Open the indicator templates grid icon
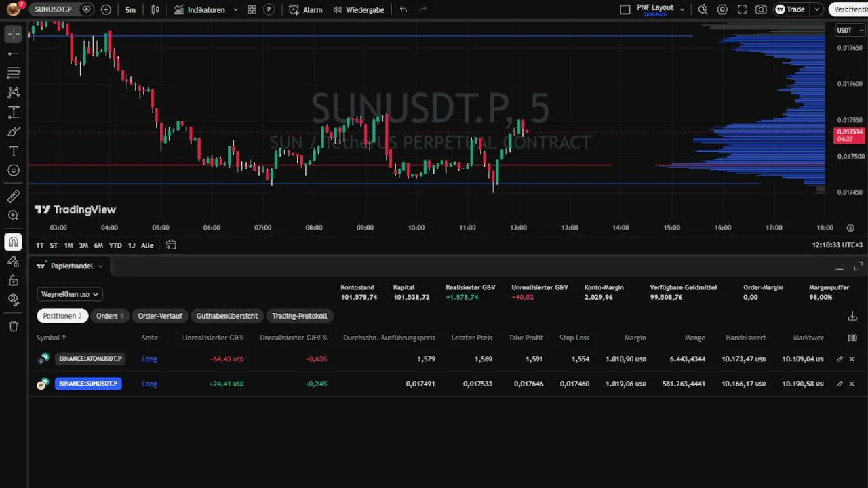The image size is (868, 488). tap(252, 9)
